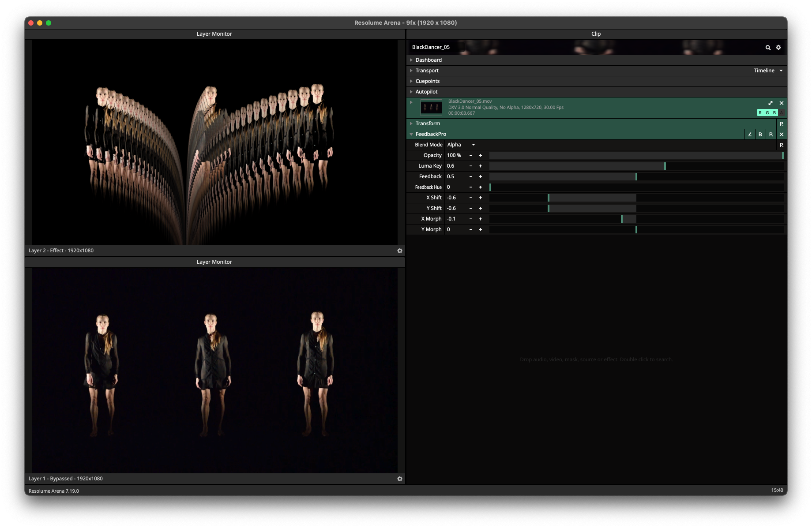Click the Transform preset P icon
The height and width of the screenshot is (528, 812).
coord(782,124)
